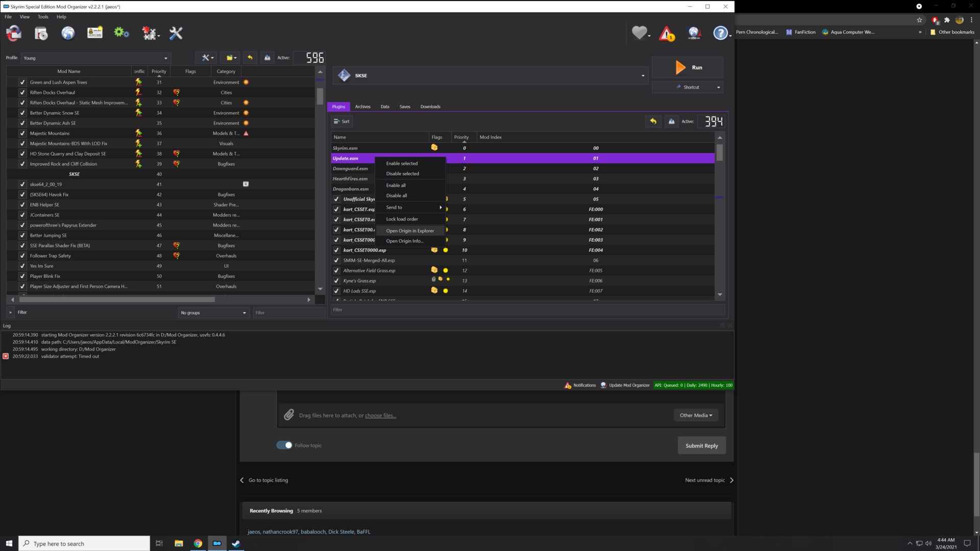Toggle the Follow topic switch
This screenshot has width=980, height=551.
click(284, 445)
